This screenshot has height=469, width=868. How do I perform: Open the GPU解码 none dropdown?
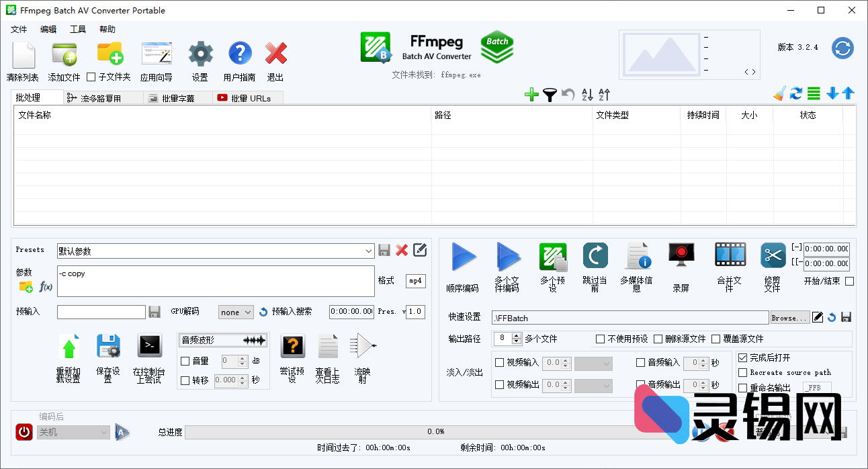[236, 312]
